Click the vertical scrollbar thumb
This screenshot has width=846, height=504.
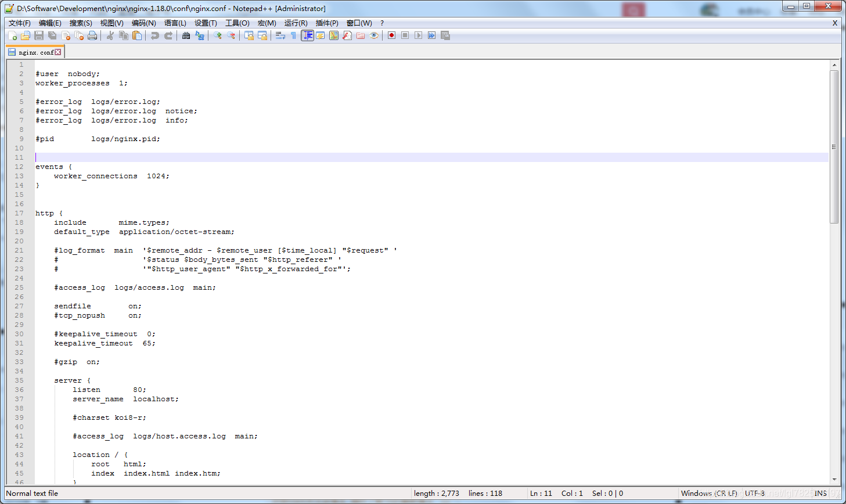834,147
